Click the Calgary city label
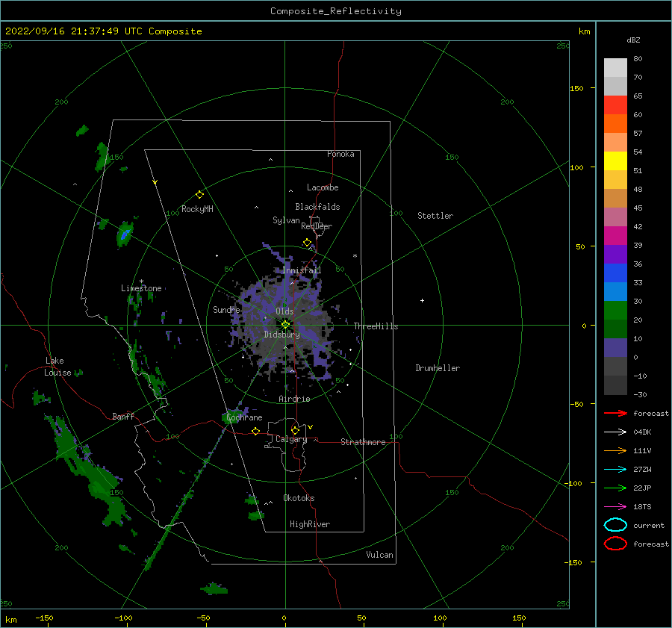Screen dimensions: 672x628 pyautogui.click(x=291, y=439)
